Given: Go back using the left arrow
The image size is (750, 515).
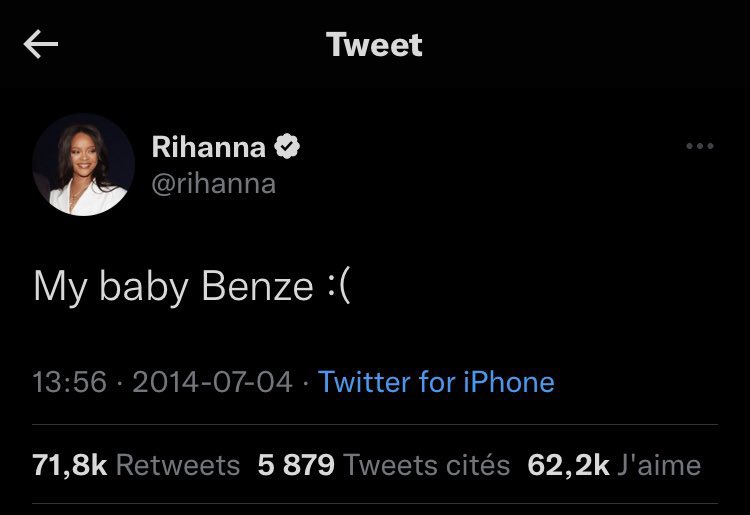Looking at the screenshot, I should [41, 44].
